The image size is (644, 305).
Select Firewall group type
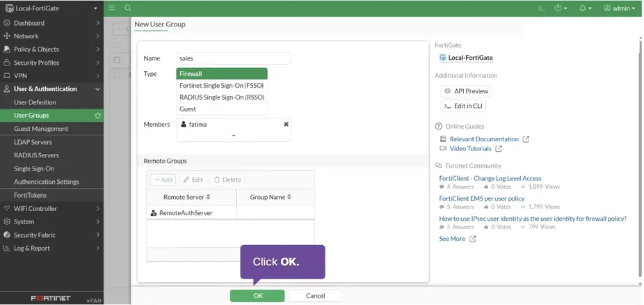tap(222, 74)
